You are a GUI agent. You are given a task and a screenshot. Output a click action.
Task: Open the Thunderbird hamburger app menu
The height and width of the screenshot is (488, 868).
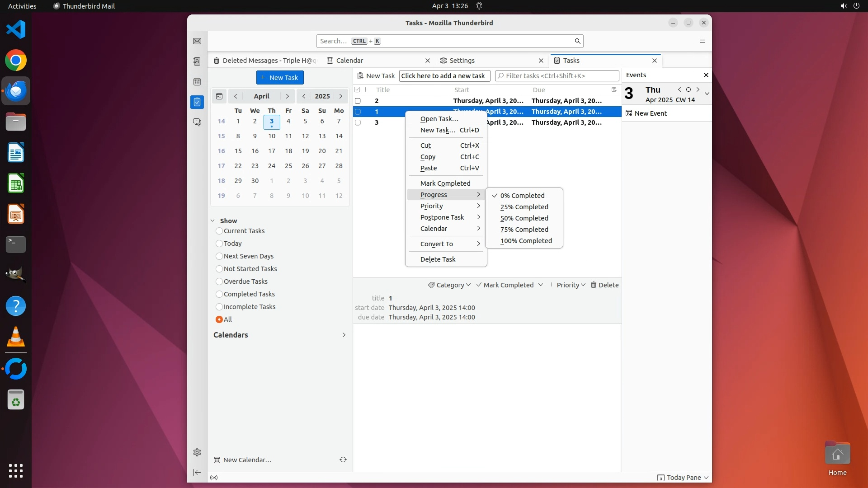tap(702, 41)
